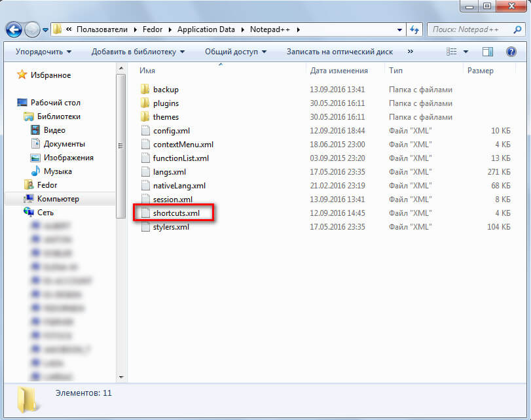This screenshot has height=420, width=531.
Task: Click the 104 КБ size of stylers.xml
Action: 499,227
